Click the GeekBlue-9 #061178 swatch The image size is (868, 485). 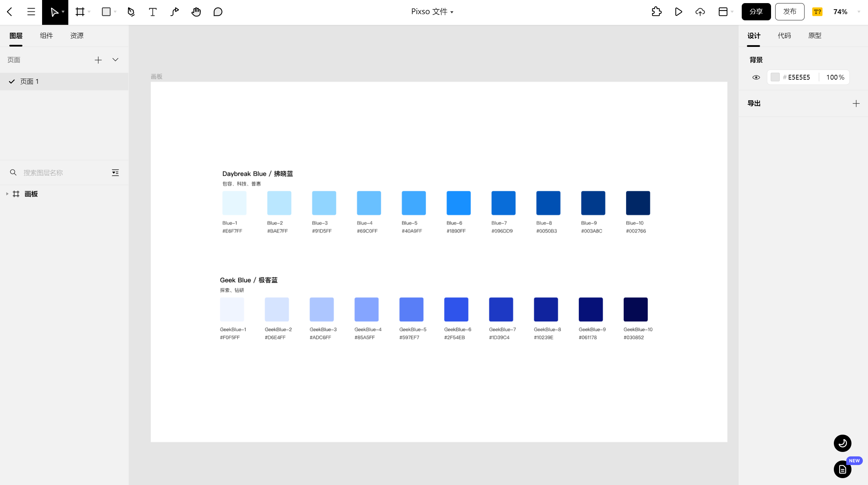[x=591, y=310]
